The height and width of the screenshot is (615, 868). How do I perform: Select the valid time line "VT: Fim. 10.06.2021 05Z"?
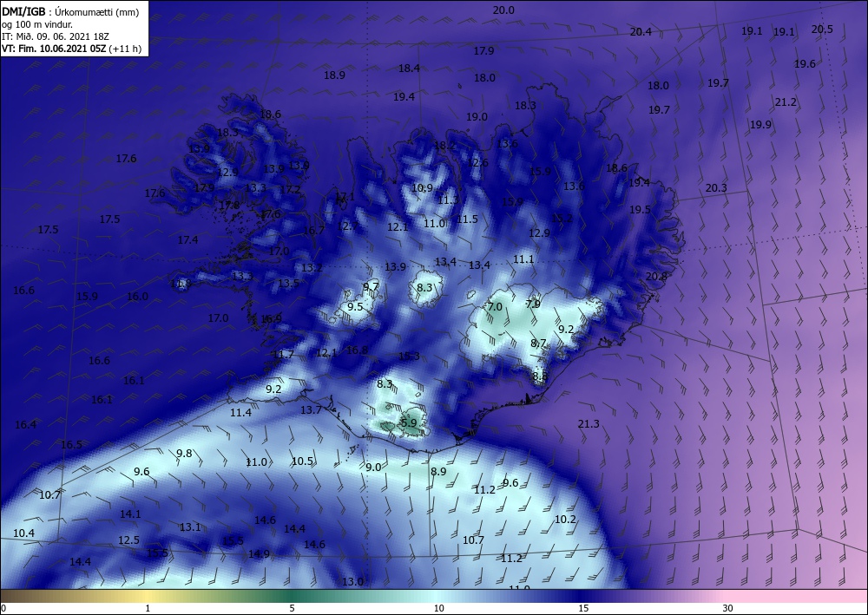click(x=56, y=49)
